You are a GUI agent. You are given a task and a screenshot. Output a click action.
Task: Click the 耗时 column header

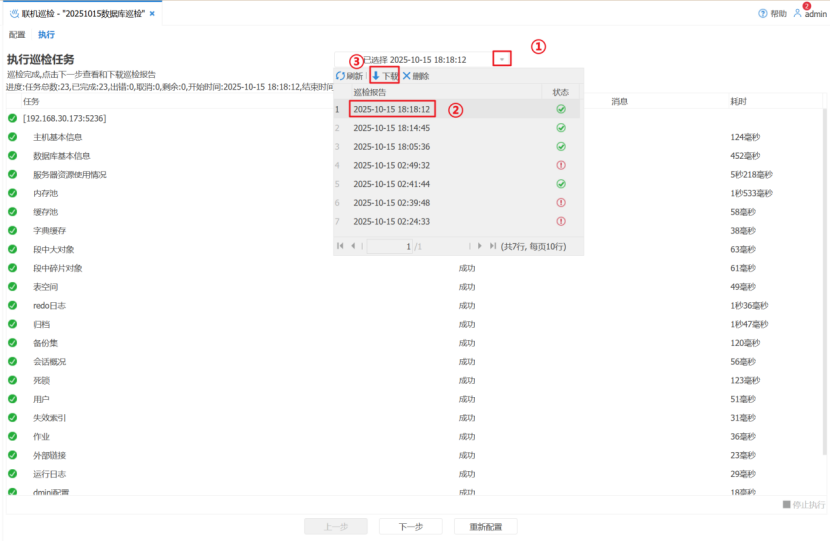(738, 102)
